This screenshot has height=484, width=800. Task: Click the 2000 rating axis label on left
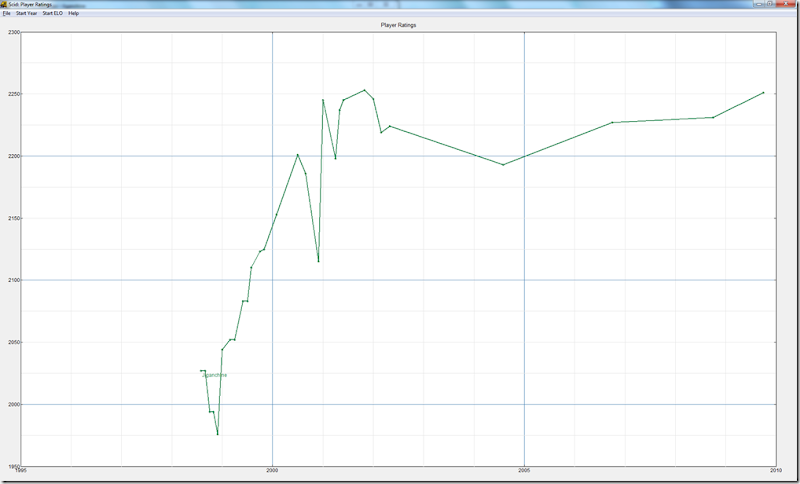click(14, 404)
